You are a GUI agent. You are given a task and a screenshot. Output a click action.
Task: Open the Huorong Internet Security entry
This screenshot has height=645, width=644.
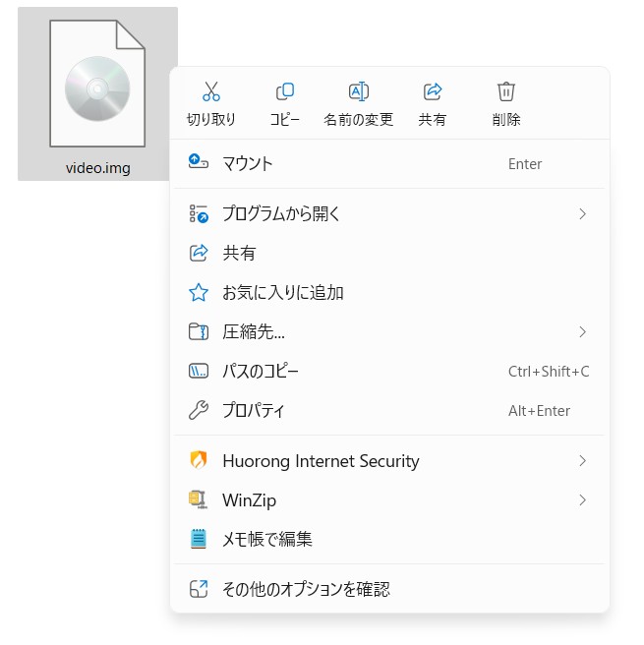(389, 461)
